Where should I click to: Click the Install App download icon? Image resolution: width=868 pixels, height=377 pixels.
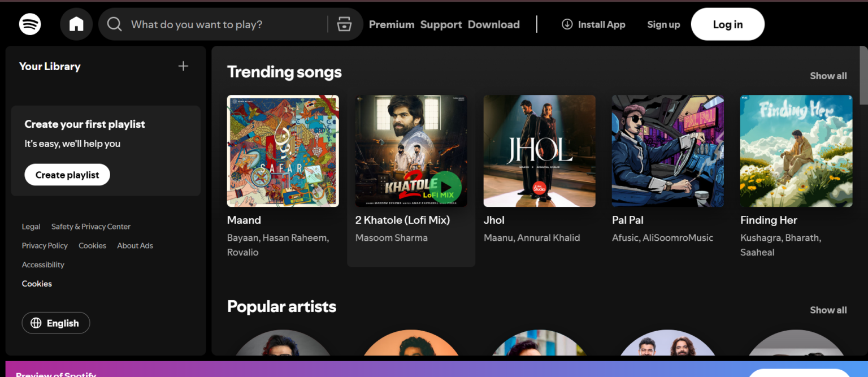pos(566,24)
